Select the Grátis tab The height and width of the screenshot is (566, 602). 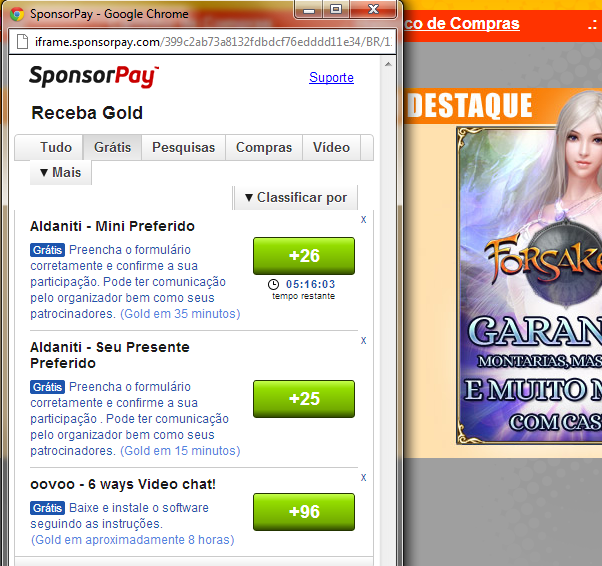tap(112, 147)
